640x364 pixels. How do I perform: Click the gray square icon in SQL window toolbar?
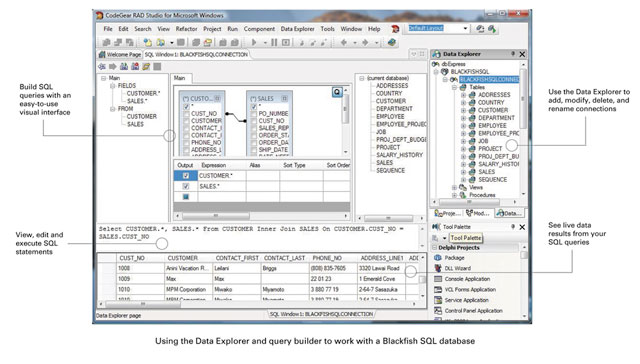[x=157, y=66]
